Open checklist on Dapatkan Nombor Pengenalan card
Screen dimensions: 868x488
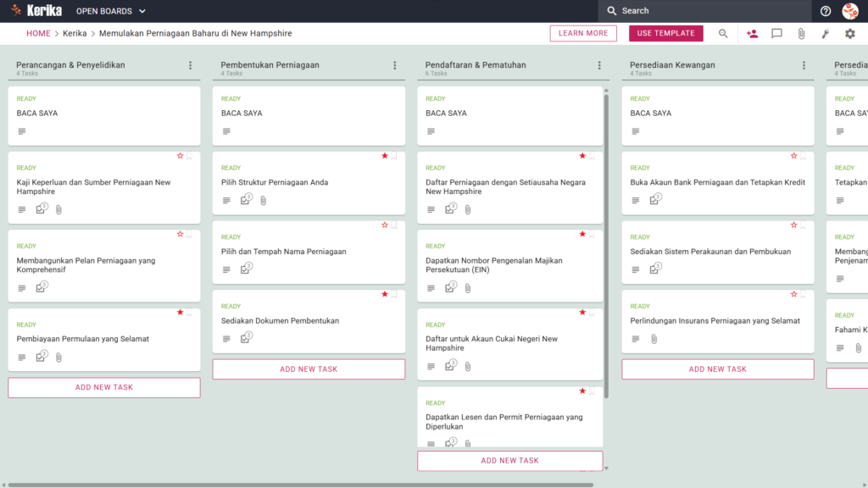click(451, 287)
